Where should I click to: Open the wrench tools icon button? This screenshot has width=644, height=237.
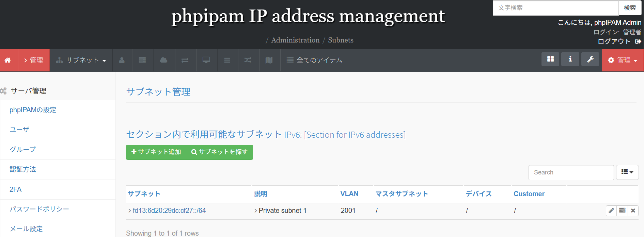tap(590, 59)
